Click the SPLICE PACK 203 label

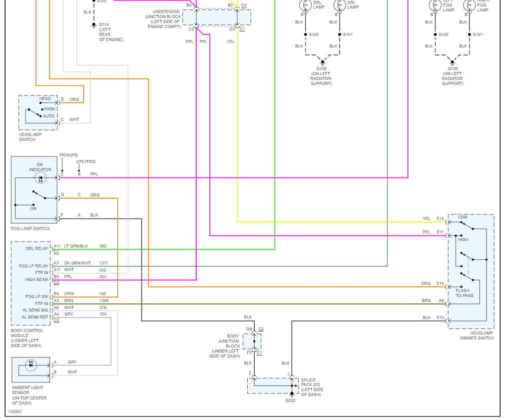312,387
